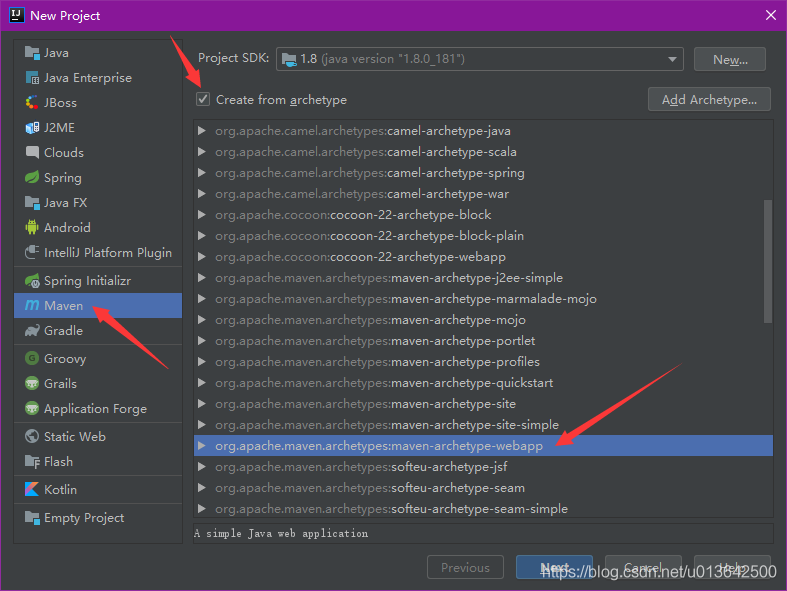Select the Gradle elephant icon

(32, 330)
